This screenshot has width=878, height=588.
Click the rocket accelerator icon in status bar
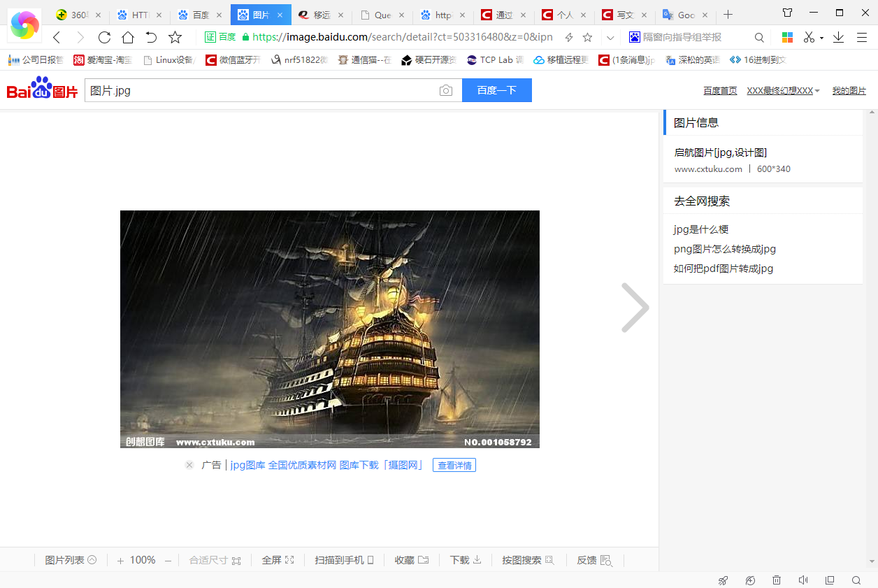(x=724, y=580)
